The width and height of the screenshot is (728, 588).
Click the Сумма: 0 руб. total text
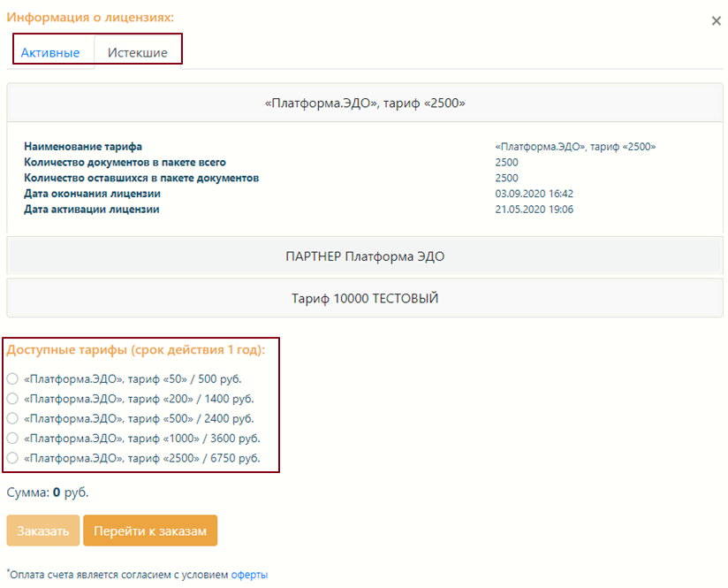pos(48,493)
